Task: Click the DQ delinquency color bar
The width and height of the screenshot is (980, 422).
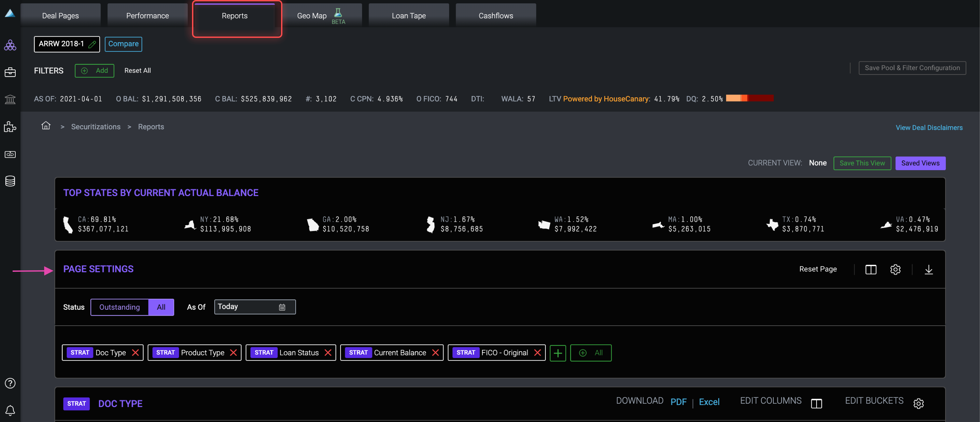Action: [x=749, y=98]
